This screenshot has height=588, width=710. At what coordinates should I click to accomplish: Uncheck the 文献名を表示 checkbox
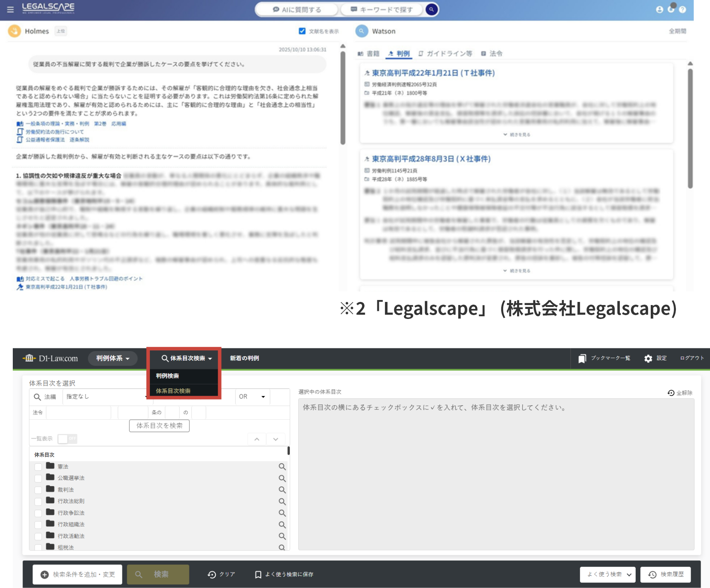(302, 31)
